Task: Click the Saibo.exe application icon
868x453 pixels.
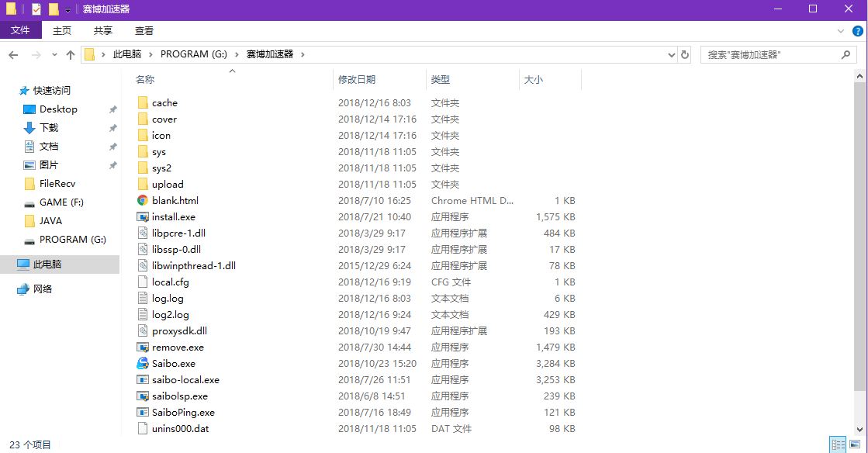Action: point(143,363)
